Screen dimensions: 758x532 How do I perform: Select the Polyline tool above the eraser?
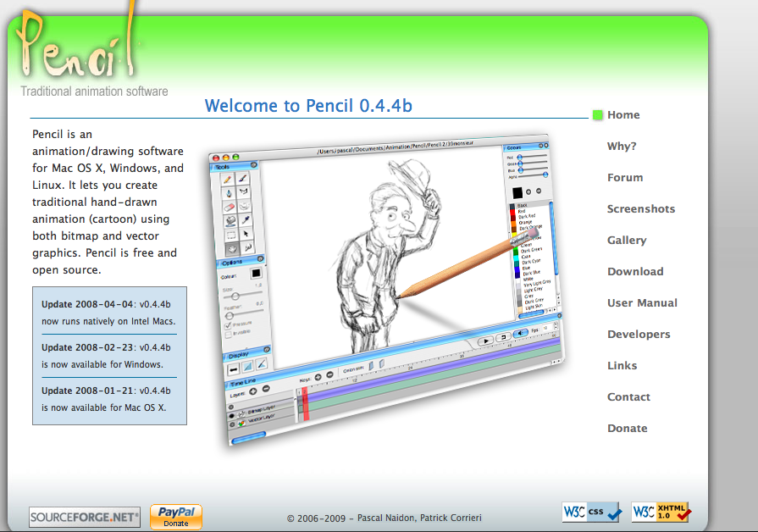click(244, 191)
